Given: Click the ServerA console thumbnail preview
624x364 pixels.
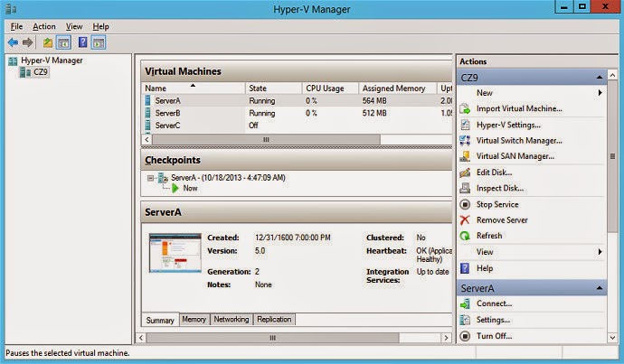Looking at the screenshot, I should 175,253.
